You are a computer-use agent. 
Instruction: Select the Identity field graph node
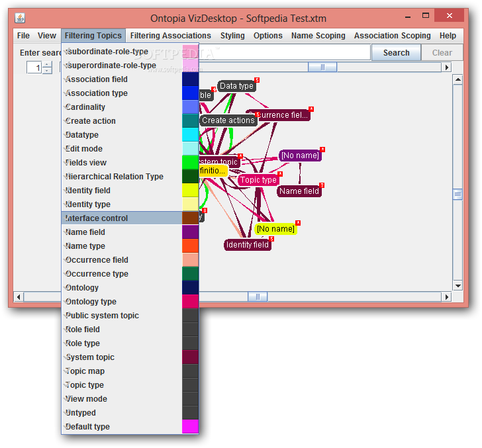[x=248, y=245]
